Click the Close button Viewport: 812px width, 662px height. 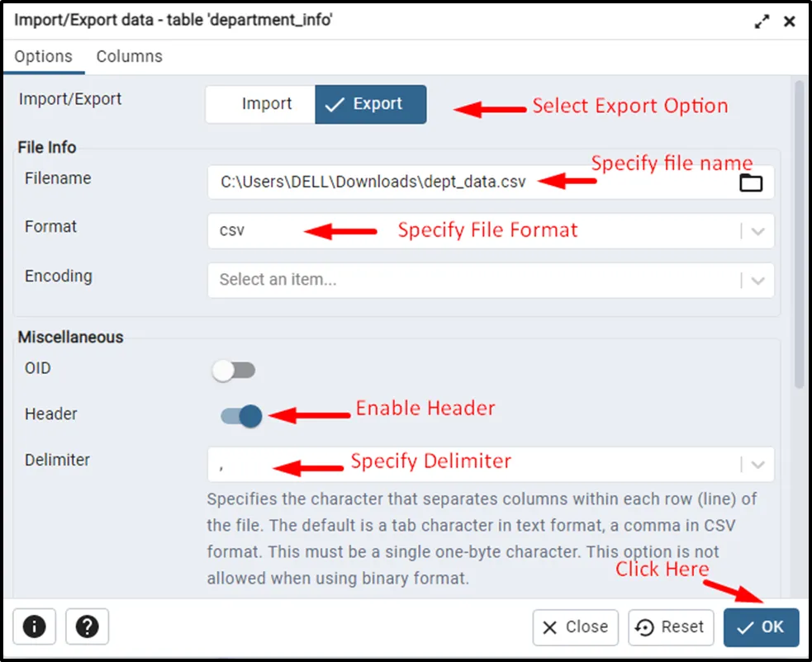tap(576, 627)
